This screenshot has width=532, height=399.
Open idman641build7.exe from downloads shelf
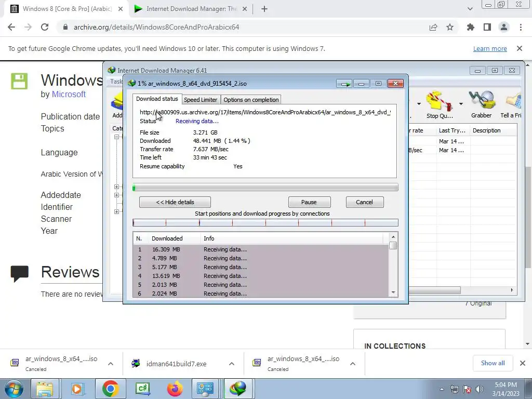point(177,364)
